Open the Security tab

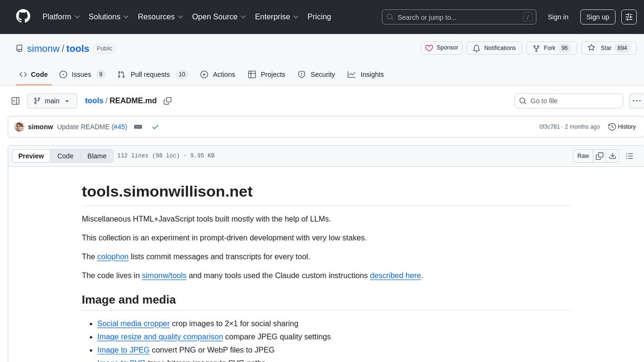tap(316, 74)
